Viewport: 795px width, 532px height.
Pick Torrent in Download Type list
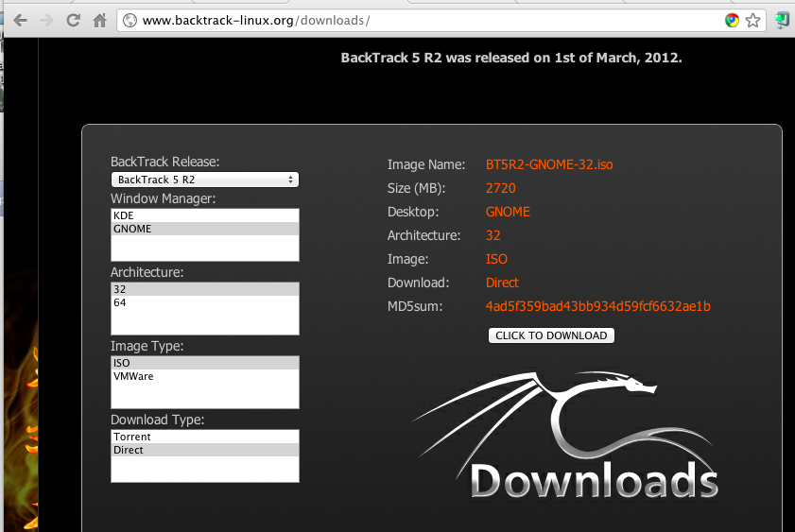point(205,437)
